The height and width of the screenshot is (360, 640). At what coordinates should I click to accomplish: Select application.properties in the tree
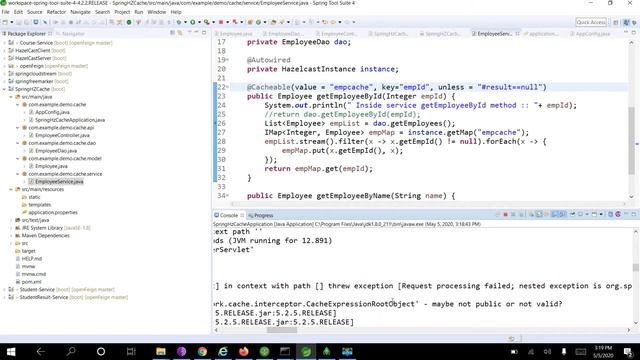53,213
